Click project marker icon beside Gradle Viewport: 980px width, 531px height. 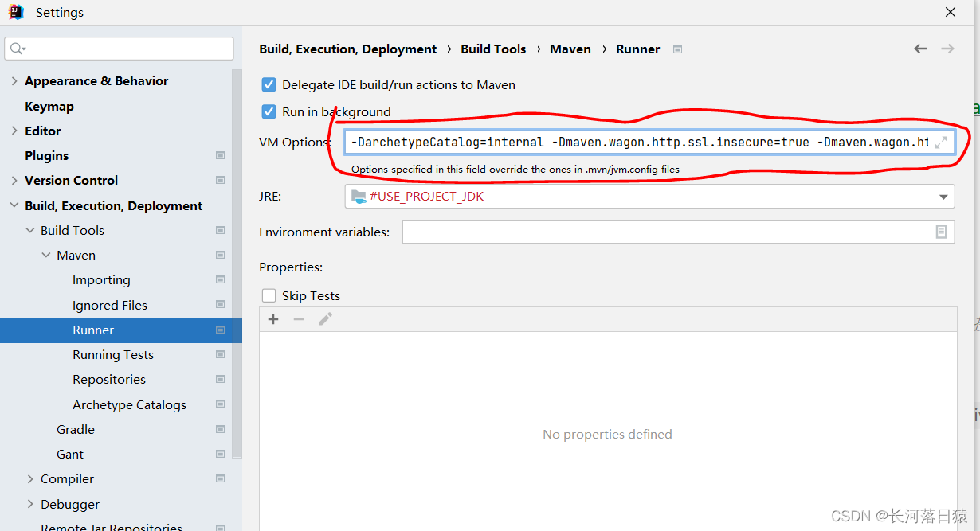pos(221,430)
